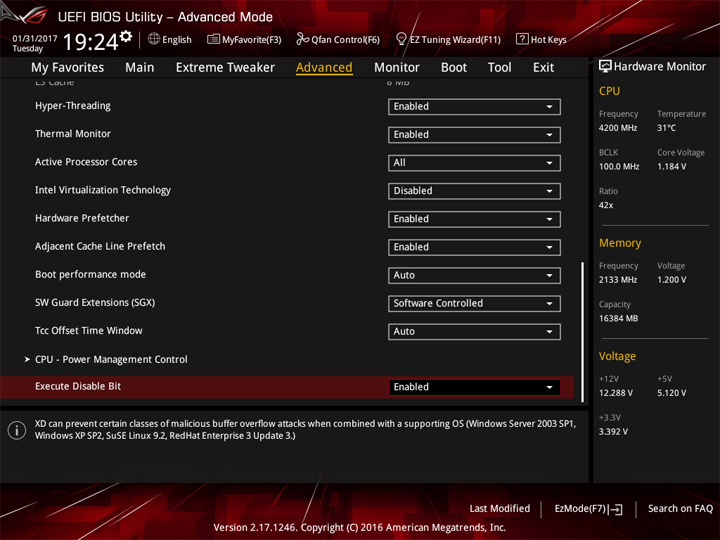Click Core Voltage value 1.184 V
This screenshot has width=720, height=540.
671,167
